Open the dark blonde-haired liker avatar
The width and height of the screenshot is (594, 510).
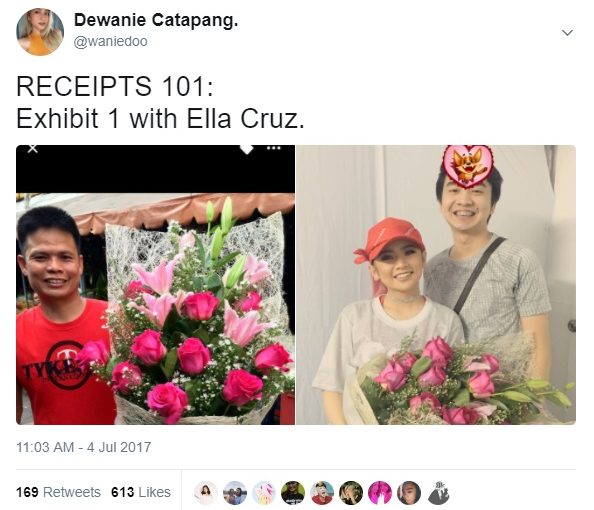pyautogui.click(x=351, y=493)
